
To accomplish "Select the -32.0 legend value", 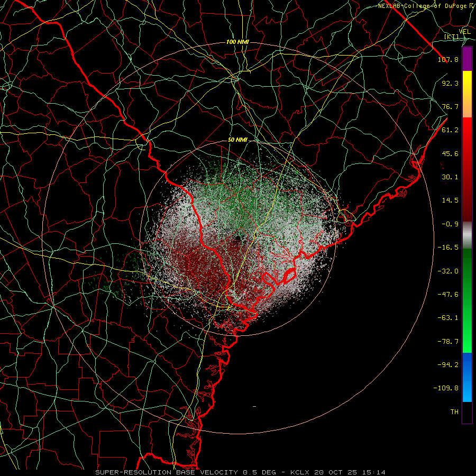I will (x=448, y=271).
